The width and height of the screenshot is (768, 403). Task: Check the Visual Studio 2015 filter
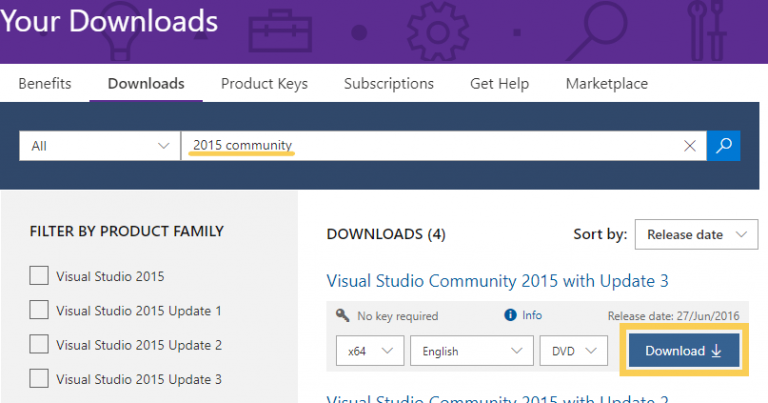point(39,276)
